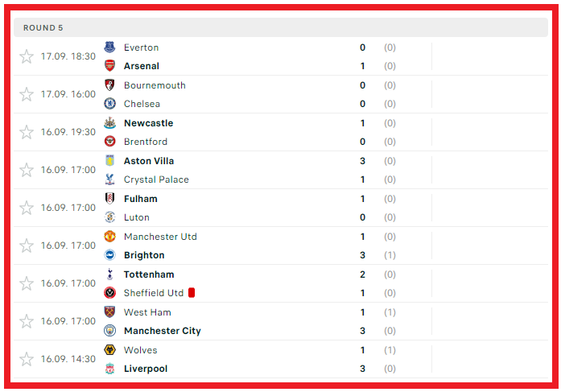The image size is (561, 392).
Task: Click the Wolves club crest
Action: tap(109, 350)
